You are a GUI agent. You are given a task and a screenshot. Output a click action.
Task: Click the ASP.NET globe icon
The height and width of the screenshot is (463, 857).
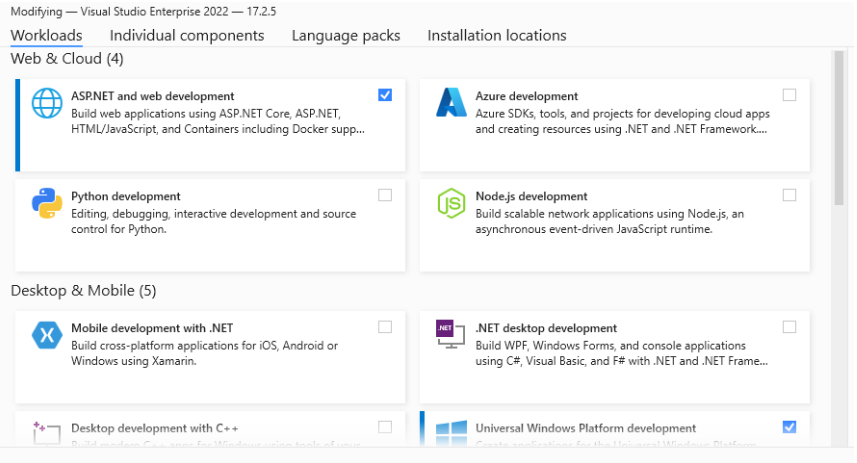click(47, 103)
